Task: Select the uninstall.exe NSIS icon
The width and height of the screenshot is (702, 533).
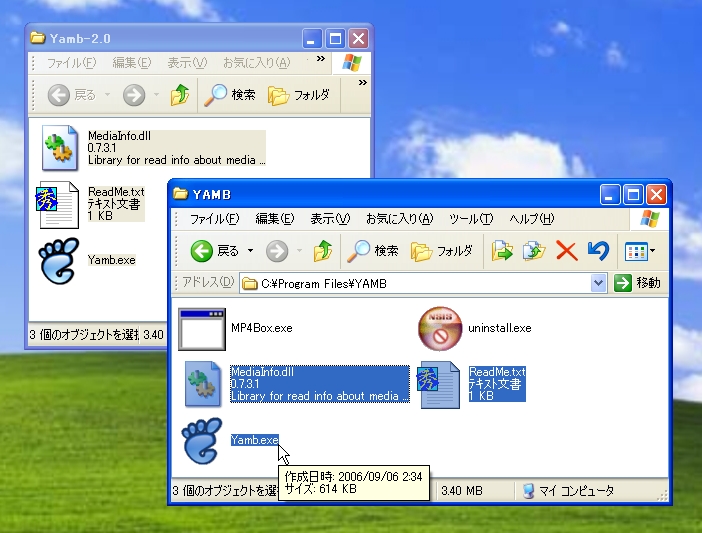Action: pyautogui.click(x=440, y=328)
